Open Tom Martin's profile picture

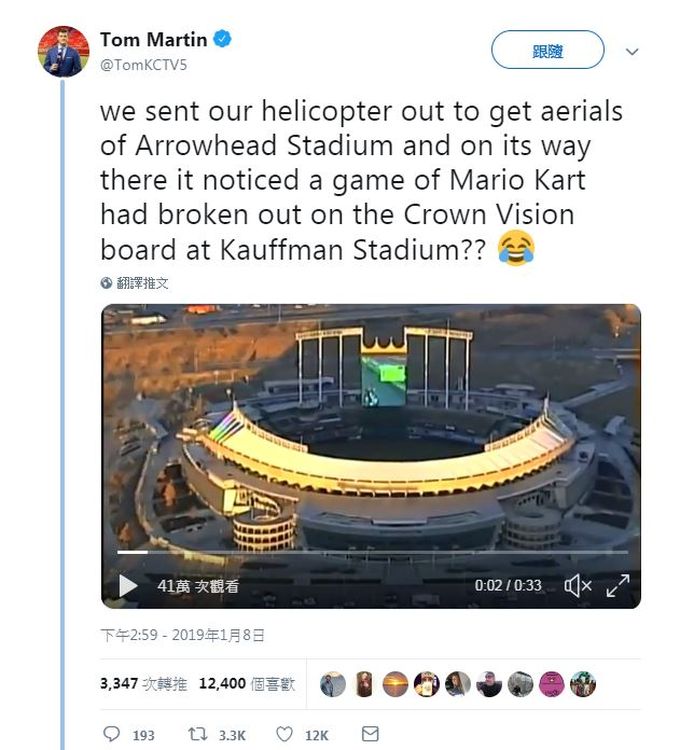pos(64,52)
